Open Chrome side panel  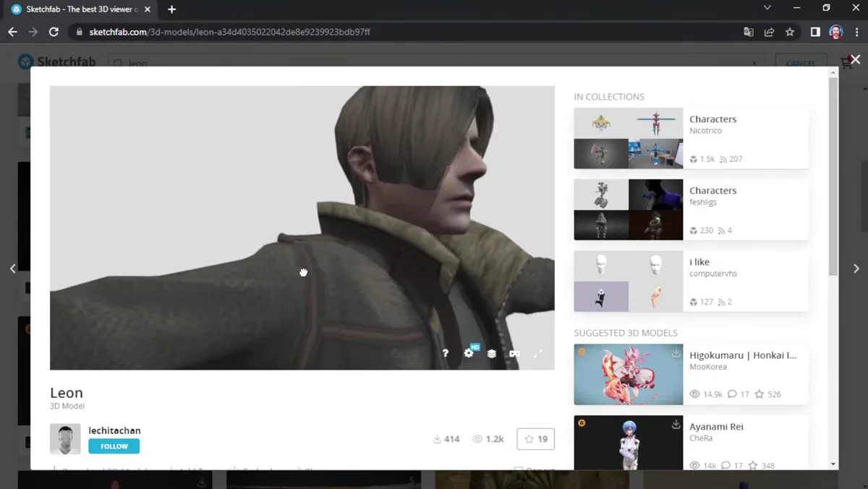[x=815, y=32]
